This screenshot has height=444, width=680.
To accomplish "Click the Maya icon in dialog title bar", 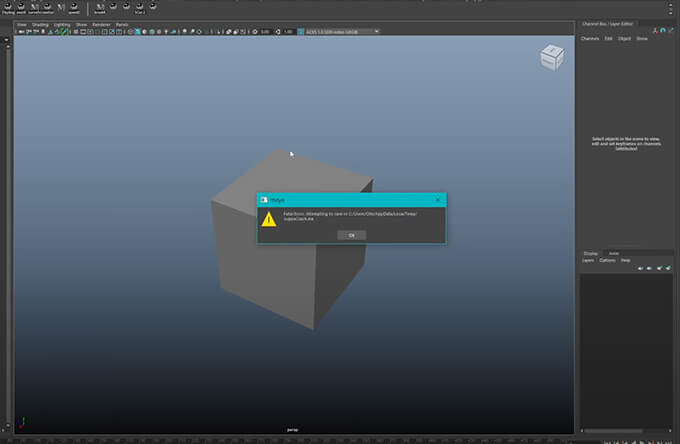I will 264,199.
